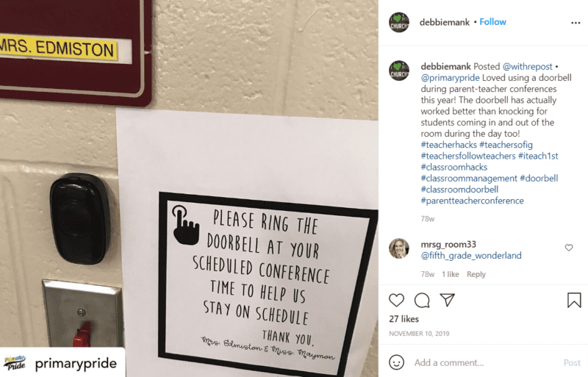The image size is (588, 377).
Task: Like mrsg_room33's comment heart
Action: click(569, 248)
